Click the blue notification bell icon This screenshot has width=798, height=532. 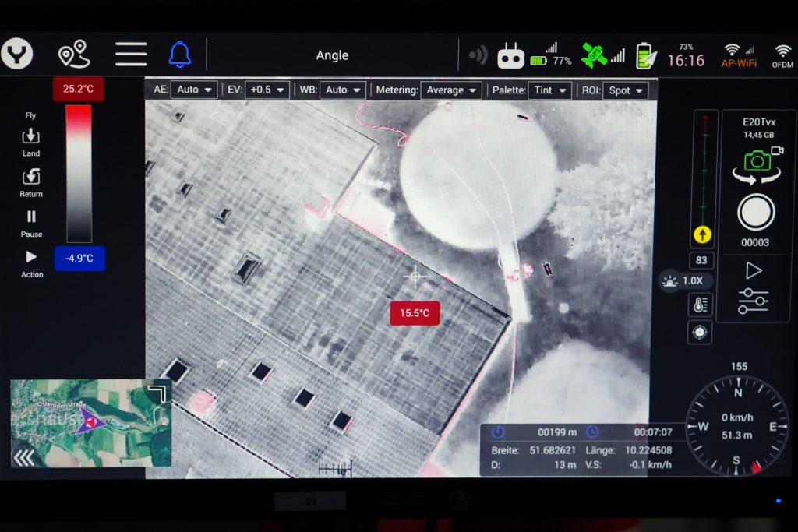coord(180,55)
